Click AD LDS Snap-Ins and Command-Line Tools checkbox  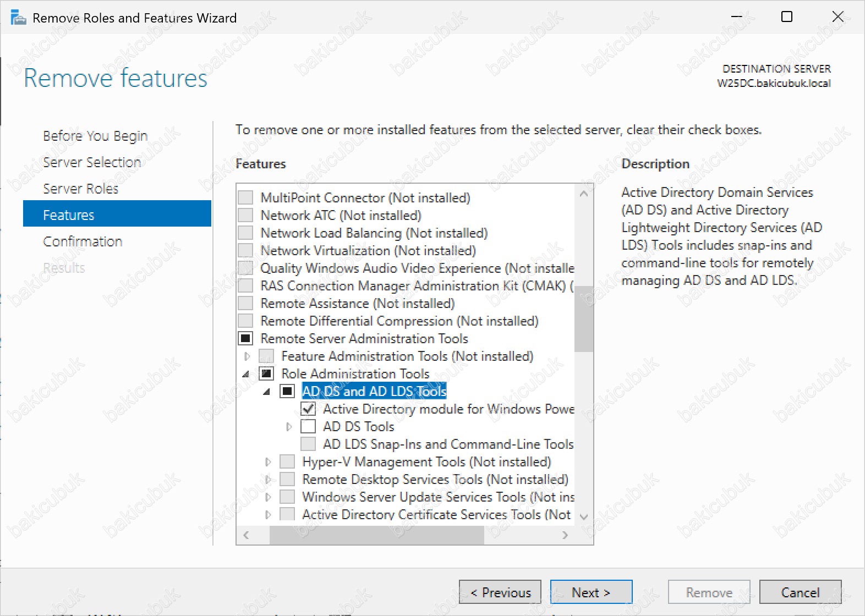tap(308, 444)
